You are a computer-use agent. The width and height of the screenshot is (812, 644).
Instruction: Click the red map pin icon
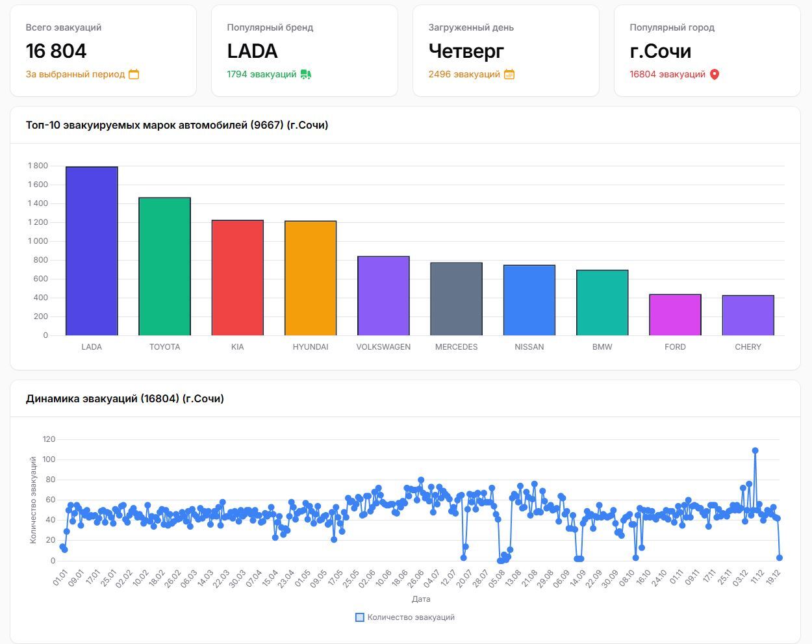715,74
